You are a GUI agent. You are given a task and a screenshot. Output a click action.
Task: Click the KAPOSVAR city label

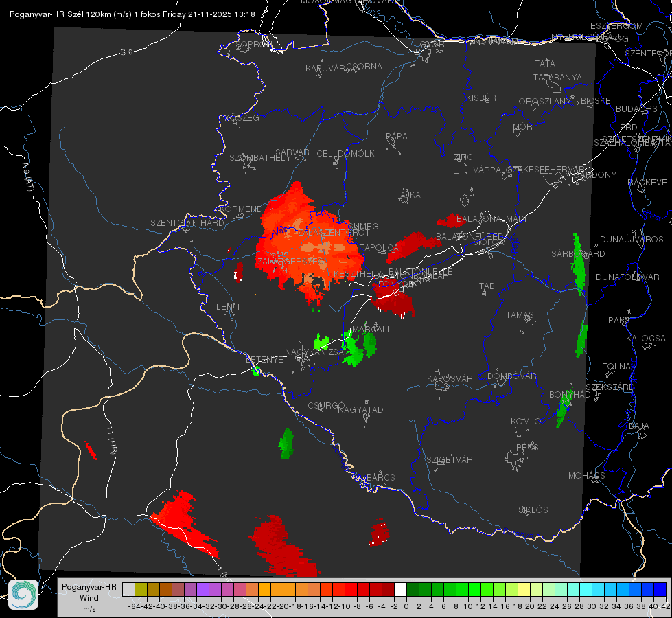(450, 378)
